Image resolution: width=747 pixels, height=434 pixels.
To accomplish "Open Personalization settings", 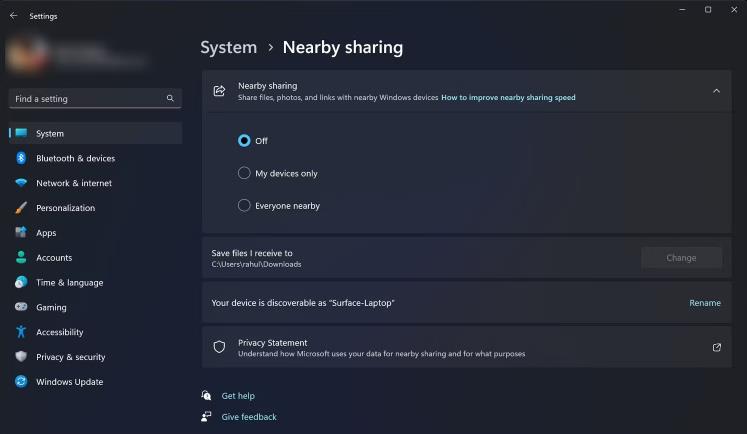I will tap(95, 208).
